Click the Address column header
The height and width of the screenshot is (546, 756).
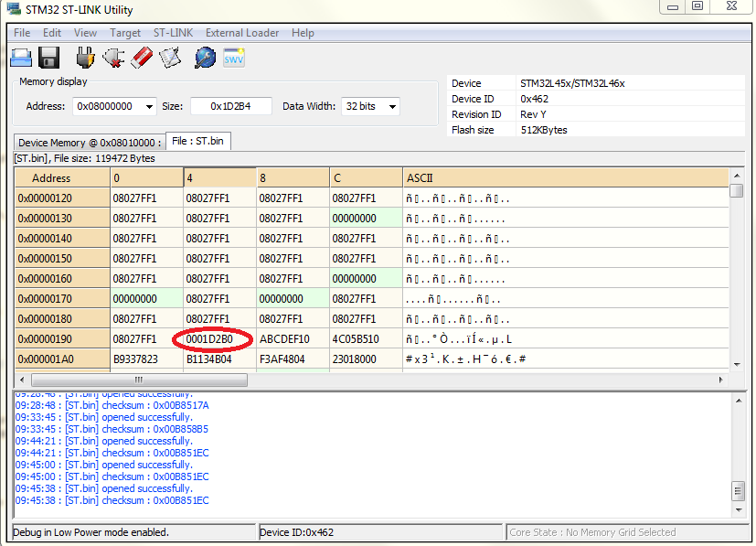click(63, 178)
